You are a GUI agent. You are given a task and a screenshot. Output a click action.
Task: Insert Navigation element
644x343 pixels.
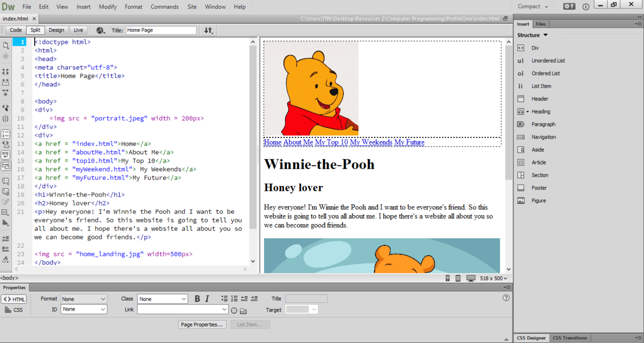tap(544, 137)
